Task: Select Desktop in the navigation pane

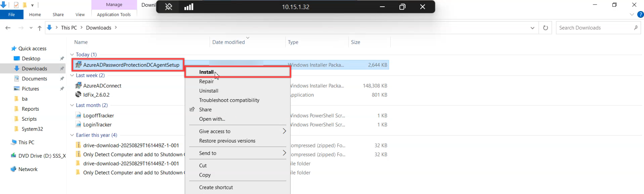Action: (31, 59)
